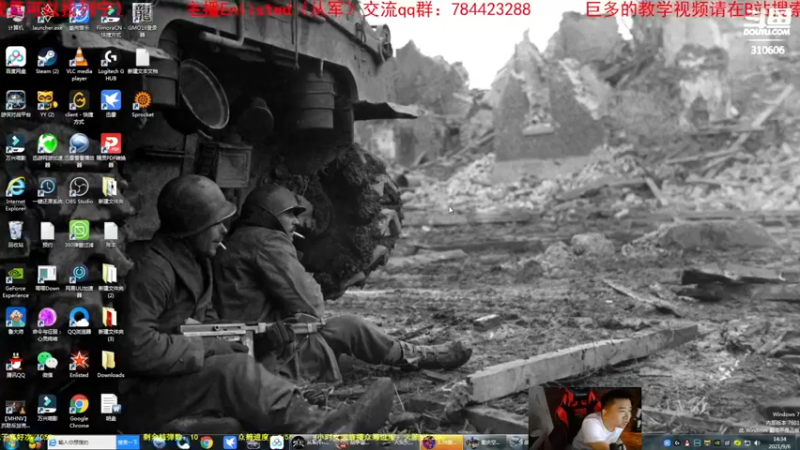Open the red PDF converter shortcut
The image size is (800, 450).
(111, 149)
